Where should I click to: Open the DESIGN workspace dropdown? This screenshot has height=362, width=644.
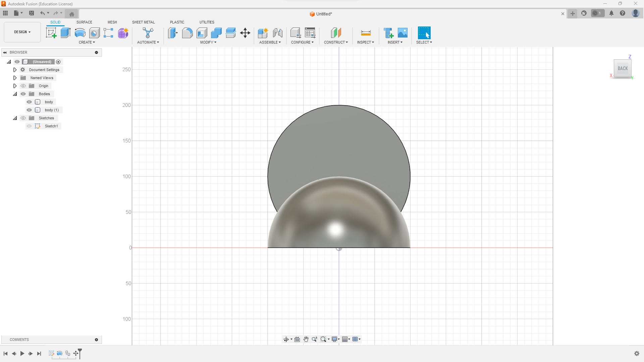pyautogui.click(x=22, y=32)
